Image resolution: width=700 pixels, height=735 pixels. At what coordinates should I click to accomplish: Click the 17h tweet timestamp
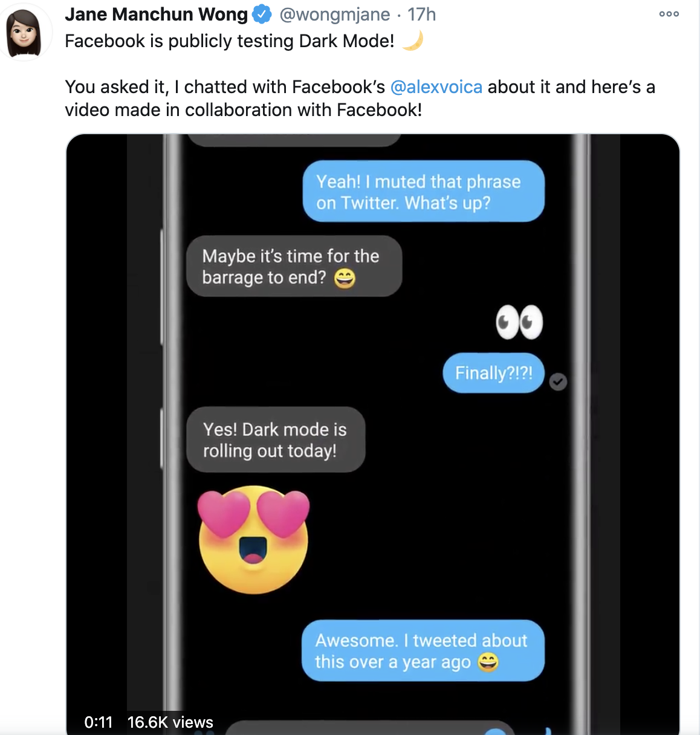421,15
